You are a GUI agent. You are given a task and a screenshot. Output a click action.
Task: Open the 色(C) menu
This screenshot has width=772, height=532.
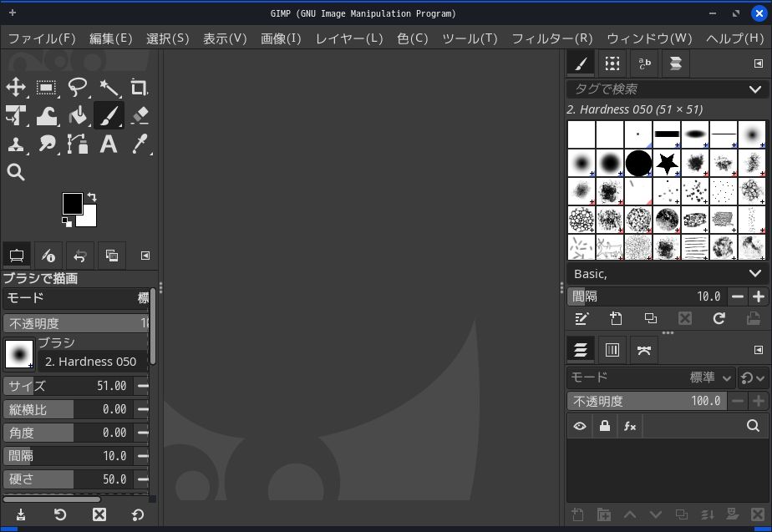pos(413,38)
